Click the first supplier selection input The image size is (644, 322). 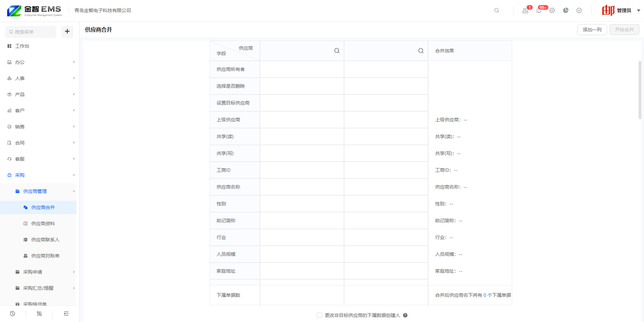pyautogui.click(x=302, y=51)
